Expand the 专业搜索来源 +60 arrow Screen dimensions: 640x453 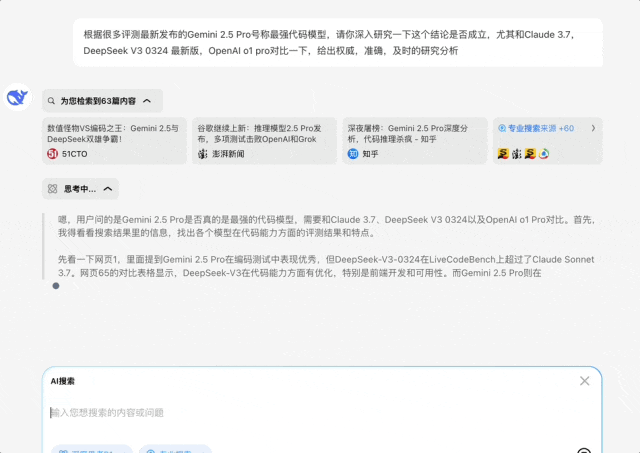pyautogui.click(x=593, y=128)
